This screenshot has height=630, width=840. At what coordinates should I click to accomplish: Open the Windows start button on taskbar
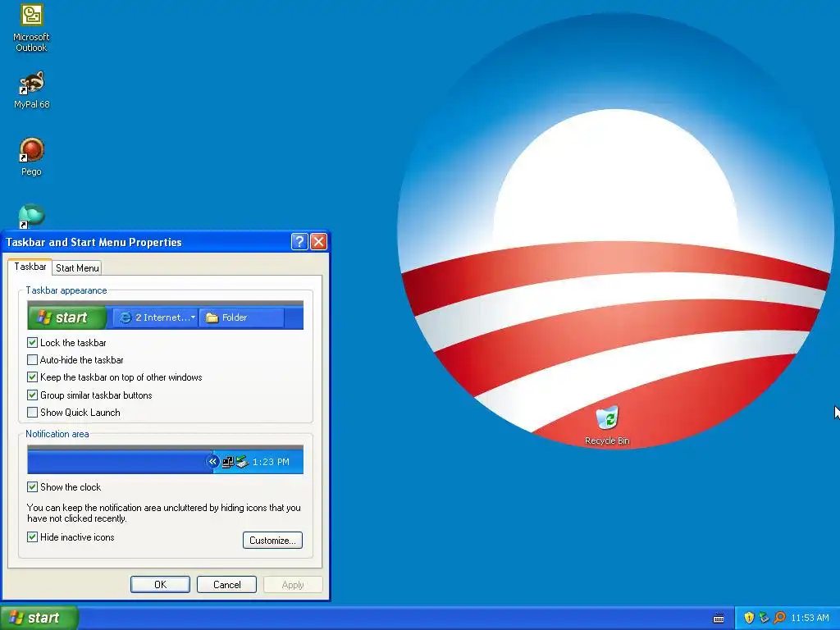(x=39, y=619)
